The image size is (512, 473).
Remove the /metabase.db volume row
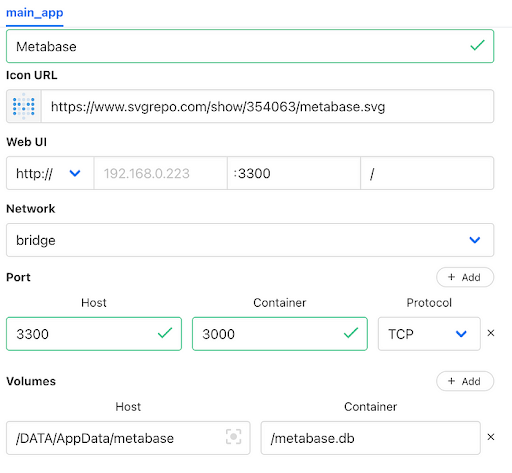491,437
